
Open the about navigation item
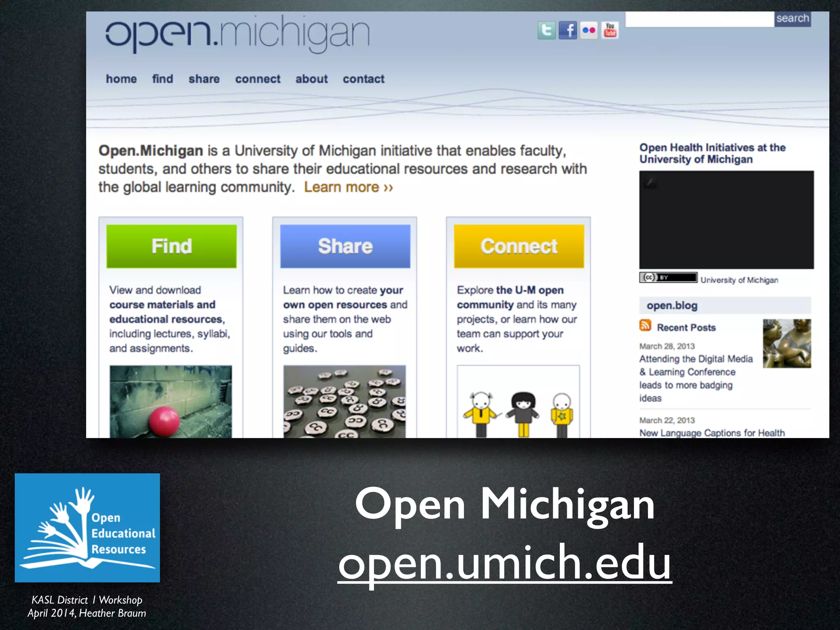click(x=312, y=79)
